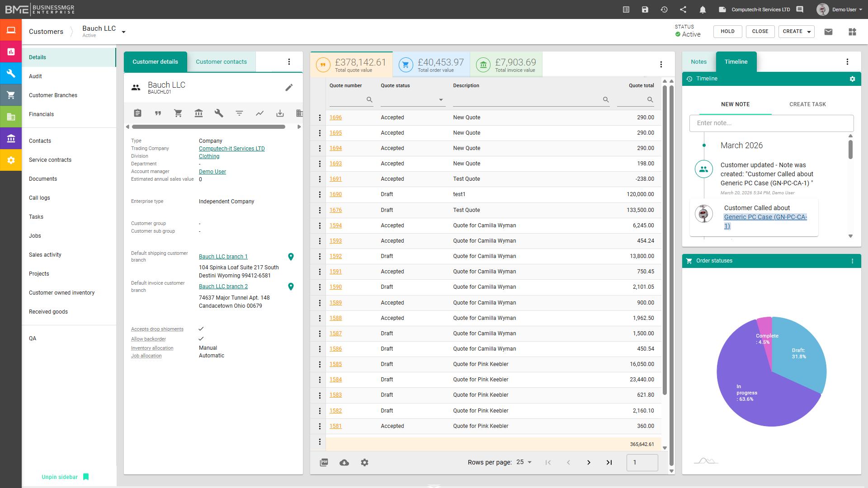Export the quote list as PDF
This screenshot has height=488, width=868.
pyautogui.click(x=324, y=462)
